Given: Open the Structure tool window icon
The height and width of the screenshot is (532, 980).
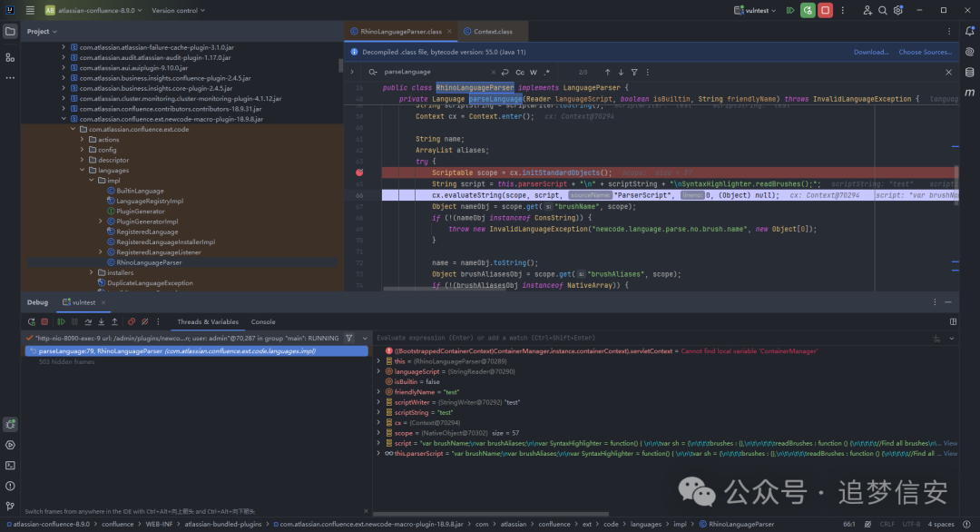Looking at the screenshot, I should pos(10,57).
